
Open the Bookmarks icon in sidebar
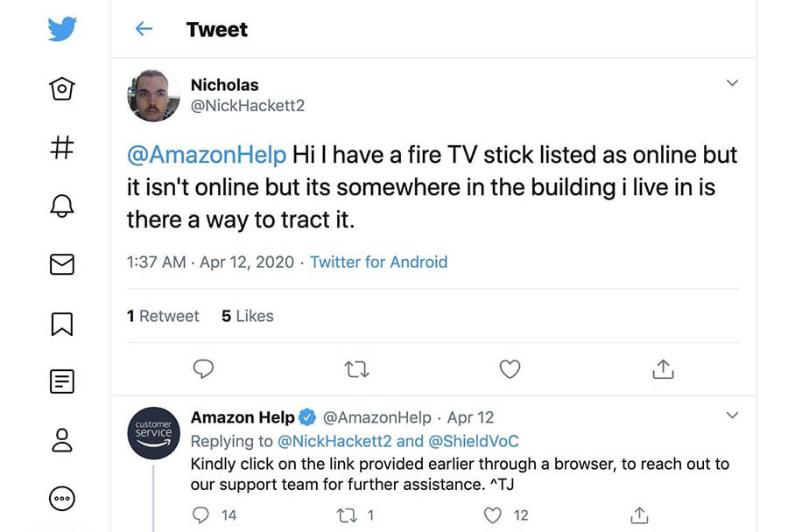coord(61,323)
